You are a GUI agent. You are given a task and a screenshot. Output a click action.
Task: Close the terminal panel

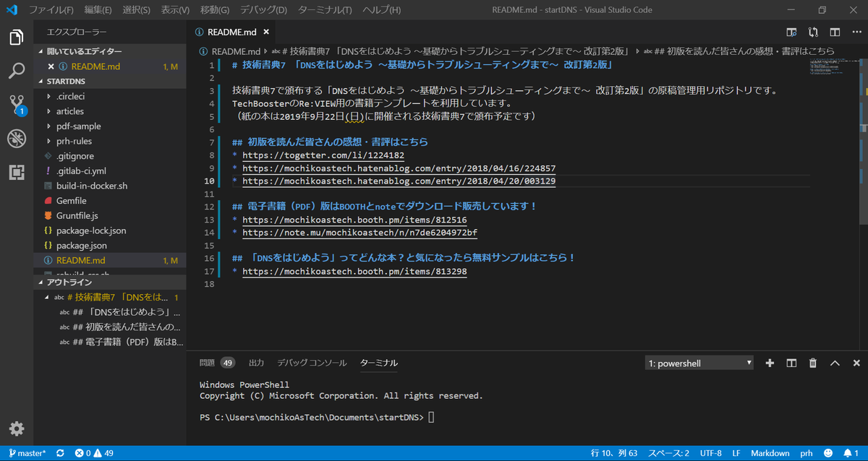(856, 363)
